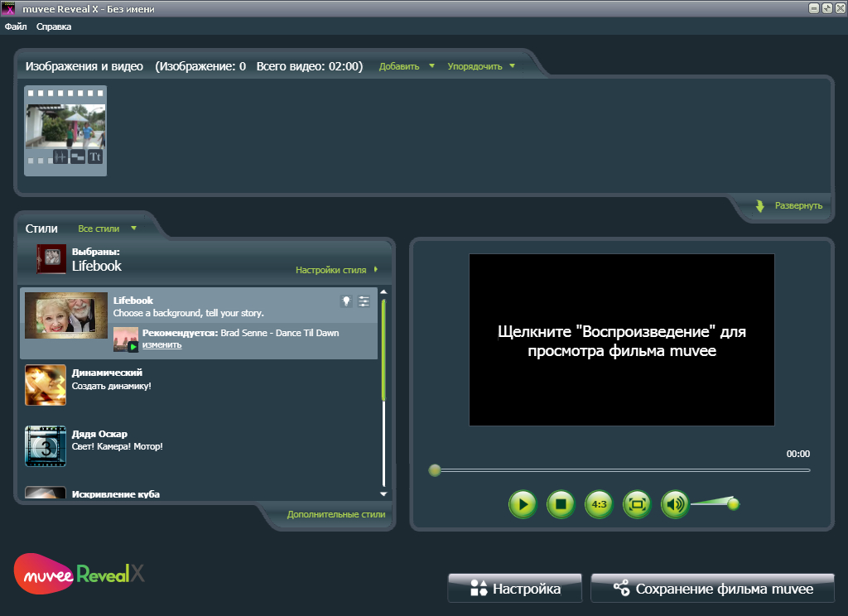Screen dimensions: 848x616
Task: Click the изменить music link
Action: tap(161, 345)
